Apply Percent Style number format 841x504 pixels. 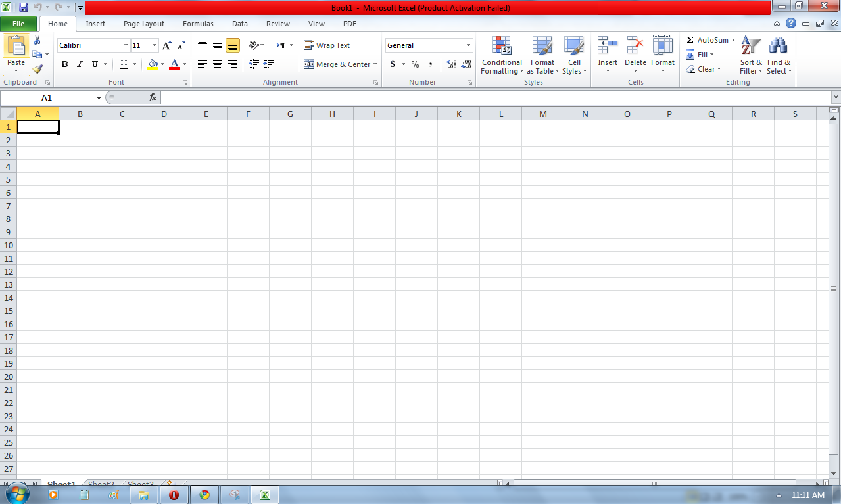click(x=416, y=64)
